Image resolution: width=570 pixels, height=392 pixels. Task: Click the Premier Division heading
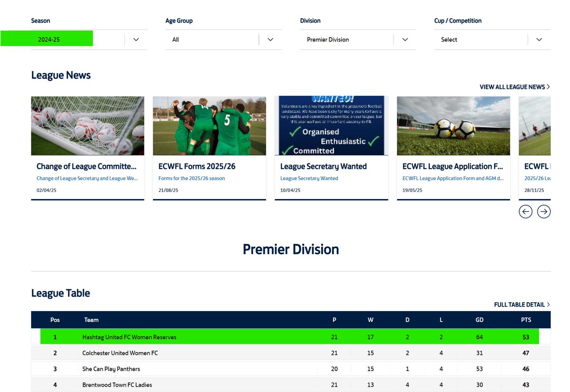[291, 249]
